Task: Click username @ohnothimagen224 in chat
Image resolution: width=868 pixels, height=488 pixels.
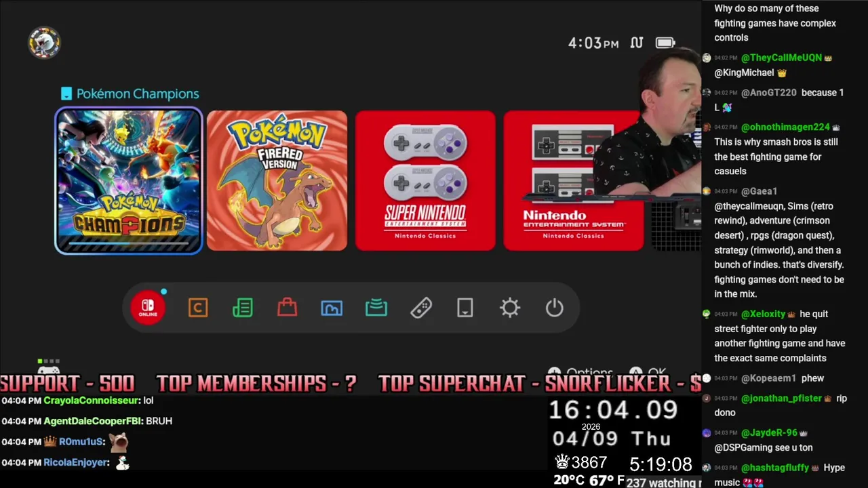Action: point(785,127)
